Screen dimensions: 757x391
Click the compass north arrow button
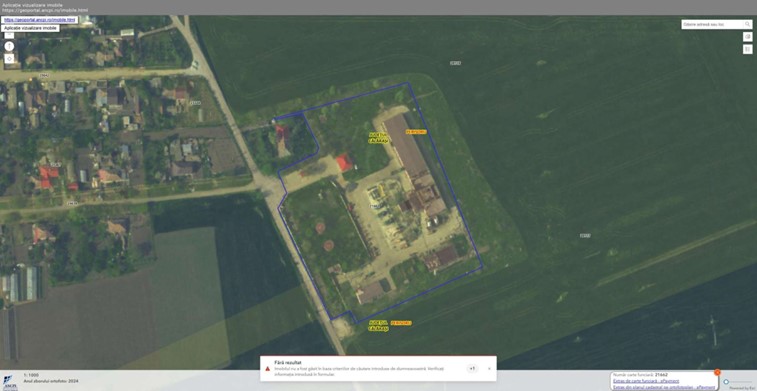click(x=9, y=46)
